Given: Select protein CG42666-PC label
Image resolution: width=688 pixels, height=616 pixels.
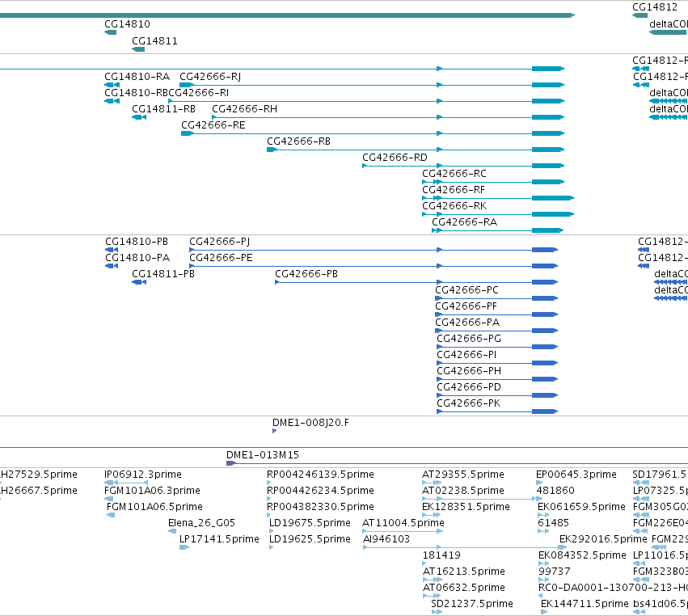Looking at the screenshot, I should pyautogui.click(x=466, y=290).
